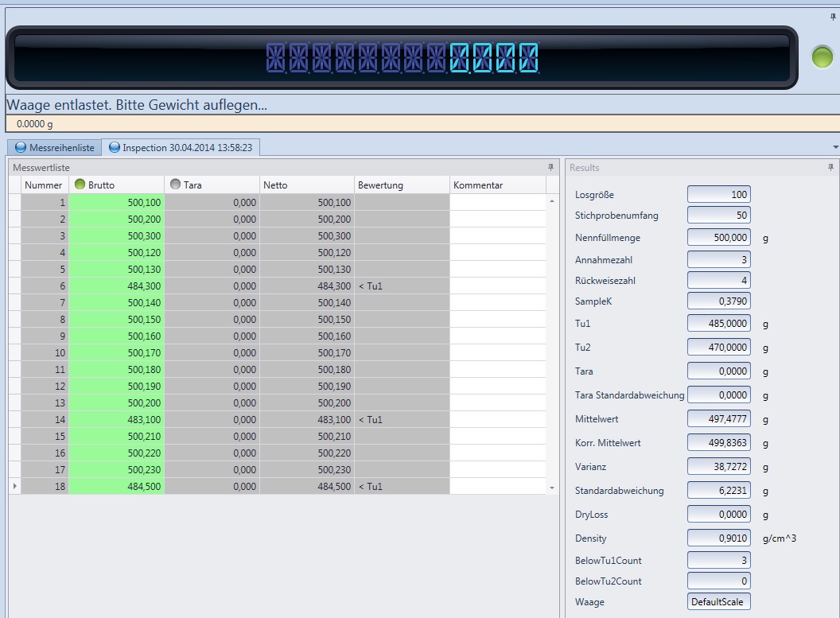Open the tab list dropdown arrow
The width and height of the screenshot is (840, 618).
point(834,147)
